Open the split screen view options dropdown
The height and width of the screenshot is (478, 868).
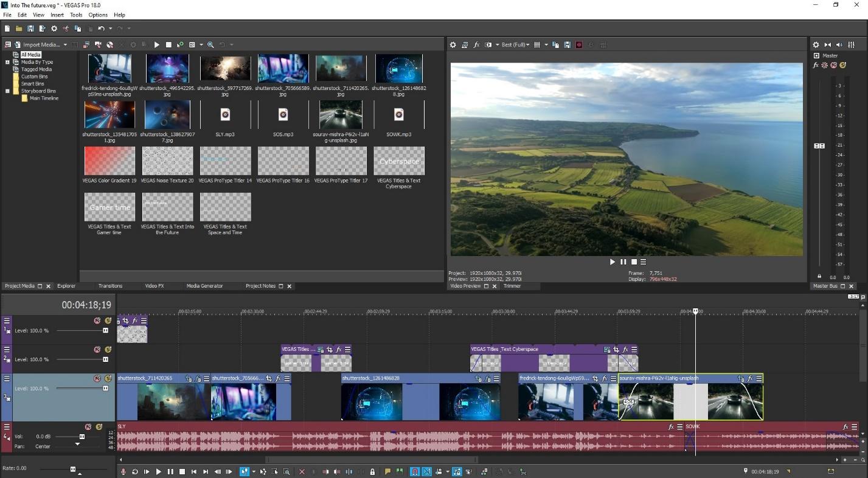click(x=496, y=44)
